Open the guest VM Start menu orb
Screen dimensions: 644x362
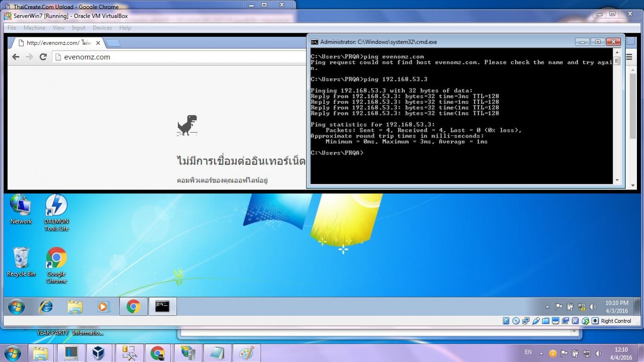[17, 307]
